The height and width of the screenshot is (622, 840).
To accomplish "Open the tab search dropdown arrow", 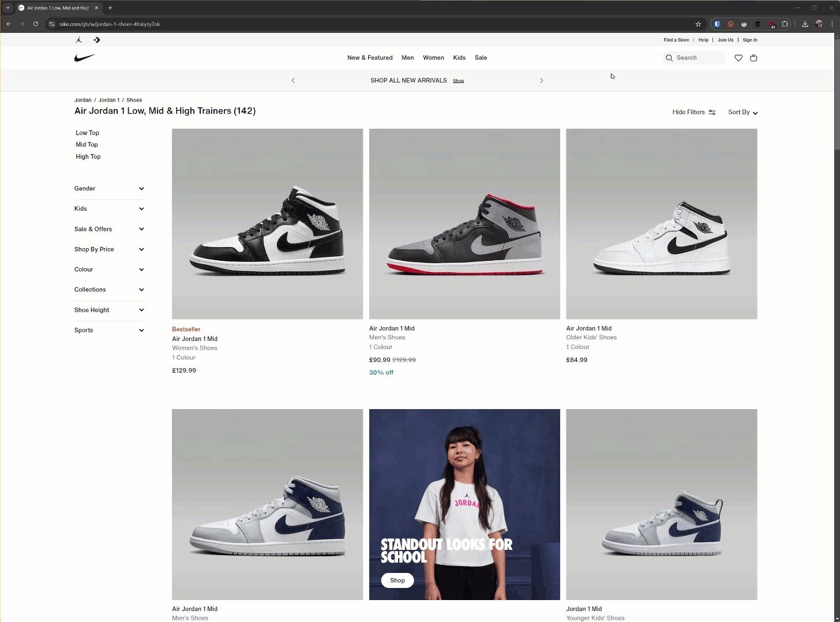I will 7,8.
